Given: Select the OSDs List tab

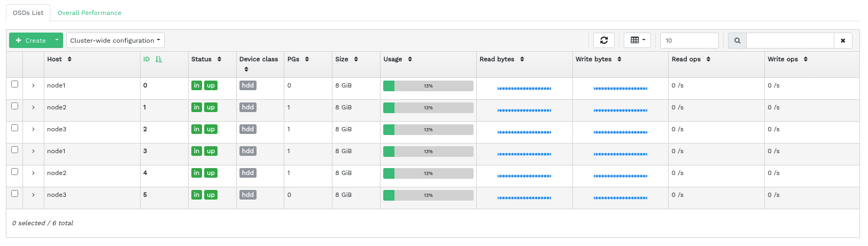Looking at the screenshot, I should tap(28, 13).
